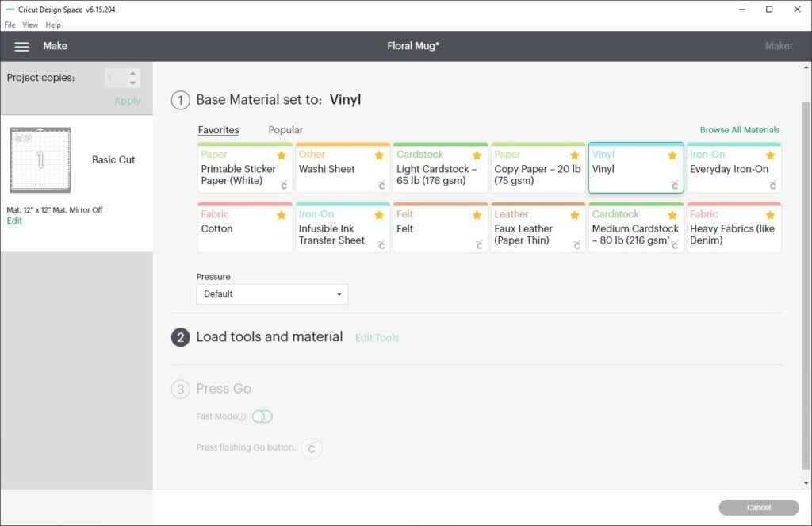Screen dimensions: 812x526
Task: Click the vertical scrollbar thumb
Action: point(806,285)
